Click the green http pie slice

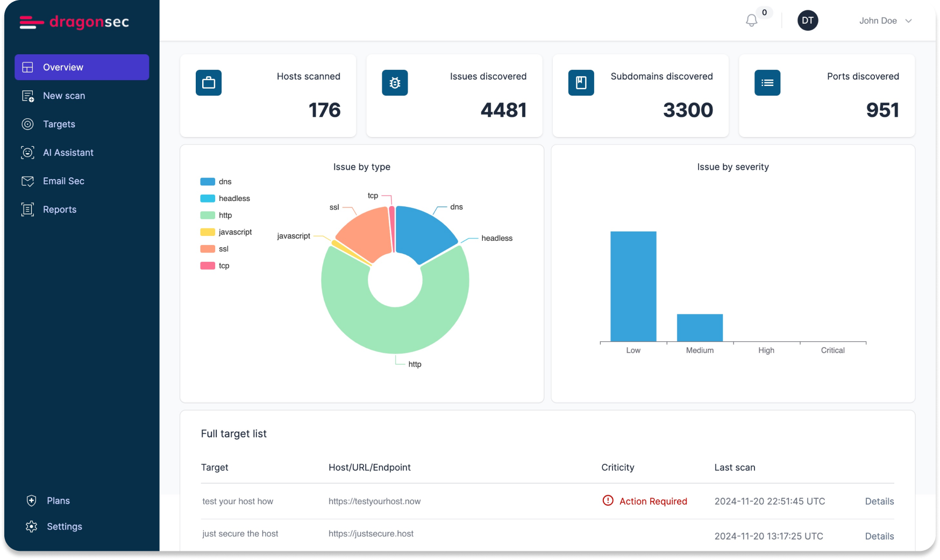[x=395, y=329]
